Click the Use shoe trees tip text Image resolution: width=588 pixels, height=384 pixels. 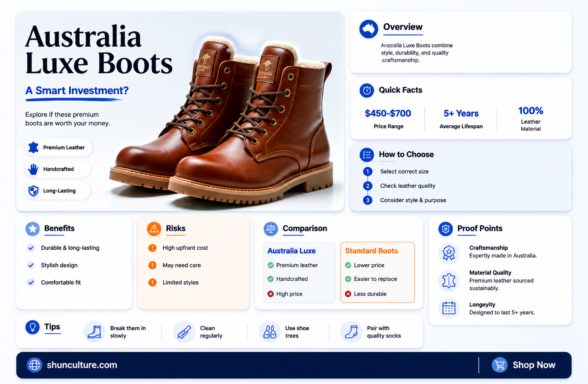[297, 332]
